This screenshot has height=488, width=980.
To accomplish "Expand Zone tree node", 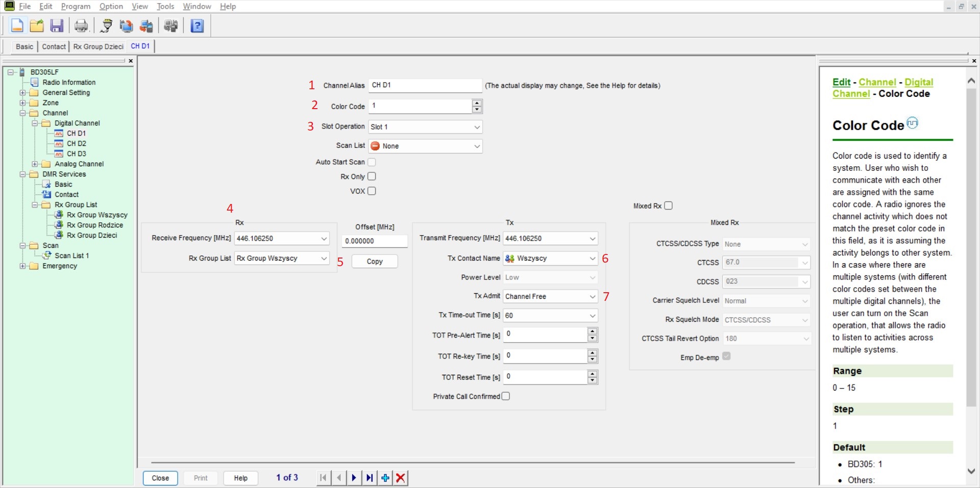I will [22, 103].
